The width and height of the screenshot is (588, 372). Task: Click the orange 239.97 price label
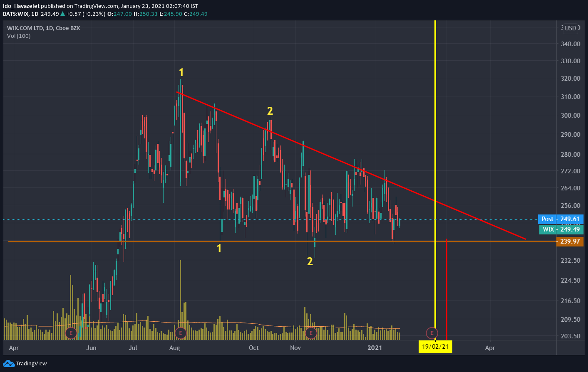pyautogui.click(x=570, y=241)
